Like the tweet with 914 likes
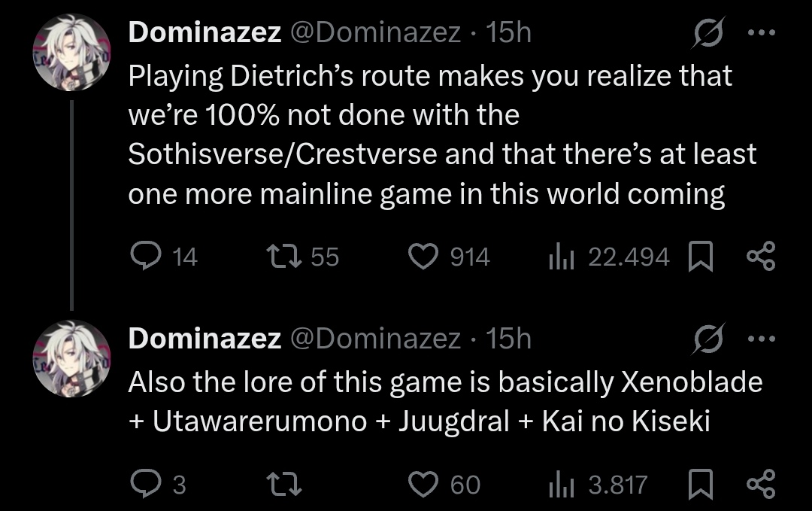812x511 pixels. tap(423, 257)
